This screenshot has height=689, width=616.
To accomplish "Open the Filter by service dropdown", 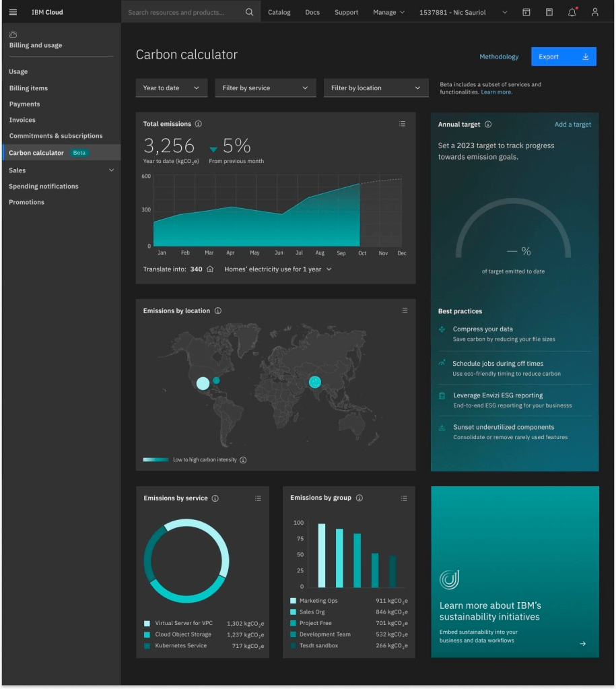I will tap(265, 88).
